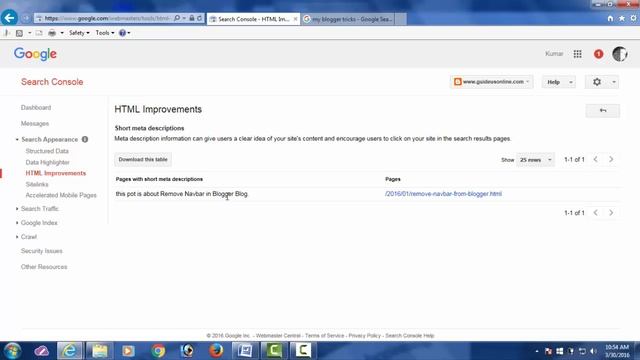Click the back arrow button beside HTML Improvements
Image resolution: width=640 pixels, height=360 pixels.
pyautogui.click(x=602, y=111)
